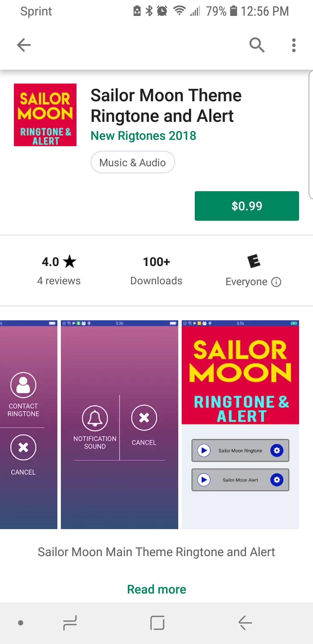Open the Sailor Moon Ringtone list screenshot
Image resolution: width=313 pixels, height=644 pixels.
240,425
